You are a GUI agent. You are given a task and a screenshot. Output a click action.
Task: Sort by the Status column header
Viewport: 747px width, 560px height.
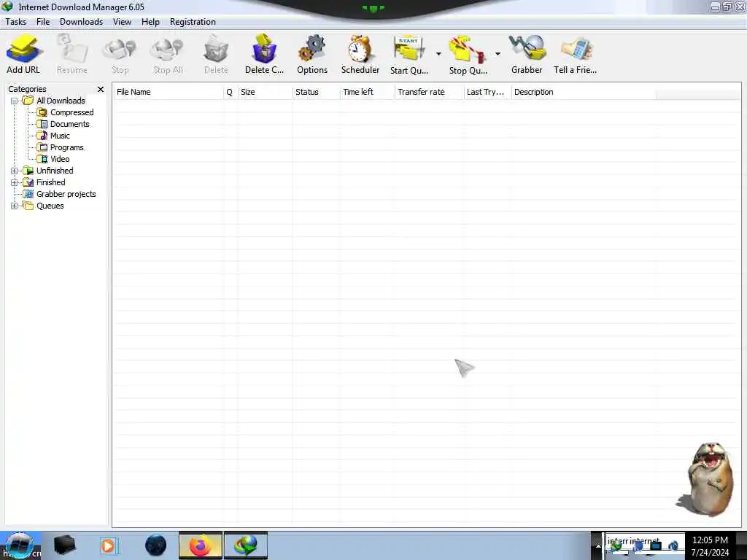[x=317, y=92]
